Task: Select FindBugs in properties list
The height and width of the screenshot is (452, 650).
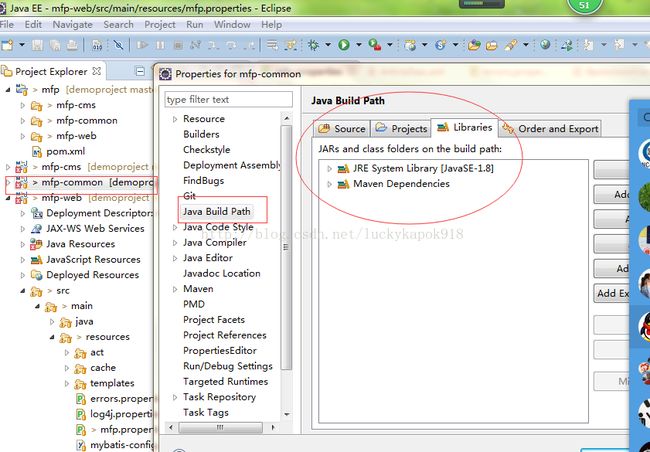Action: tap(204, 181)
